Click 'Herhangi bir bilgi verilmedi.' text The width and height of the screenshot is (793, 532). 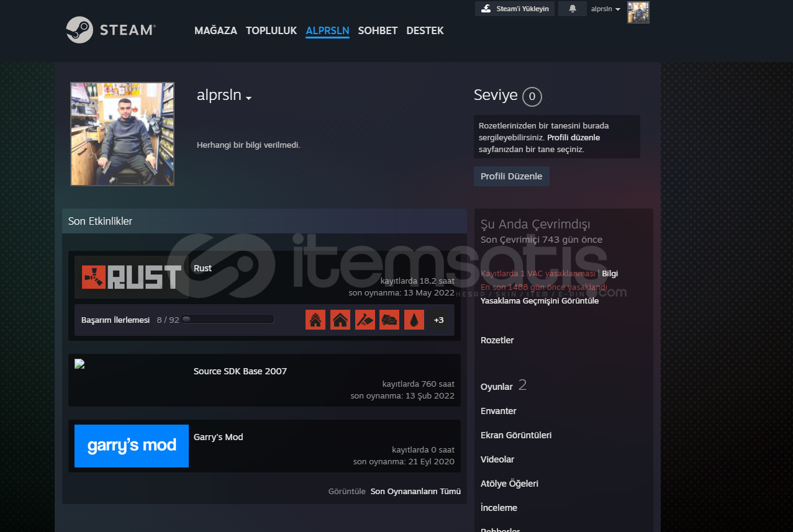[248, 145]
